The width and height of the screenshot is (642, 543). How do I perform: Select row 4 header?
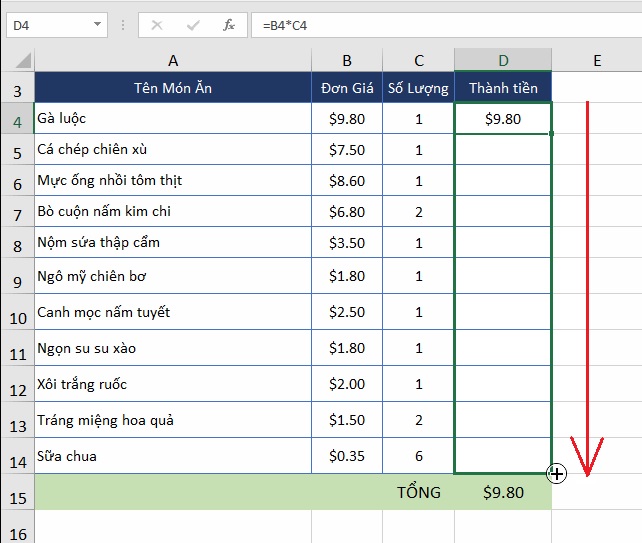[x=18, y=118]
